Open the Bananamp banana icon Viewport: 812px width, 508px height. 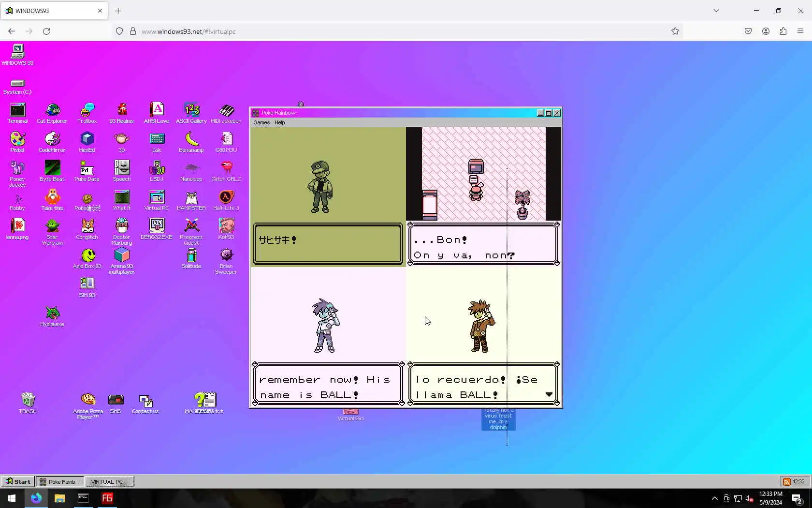(x=191, y=143)
